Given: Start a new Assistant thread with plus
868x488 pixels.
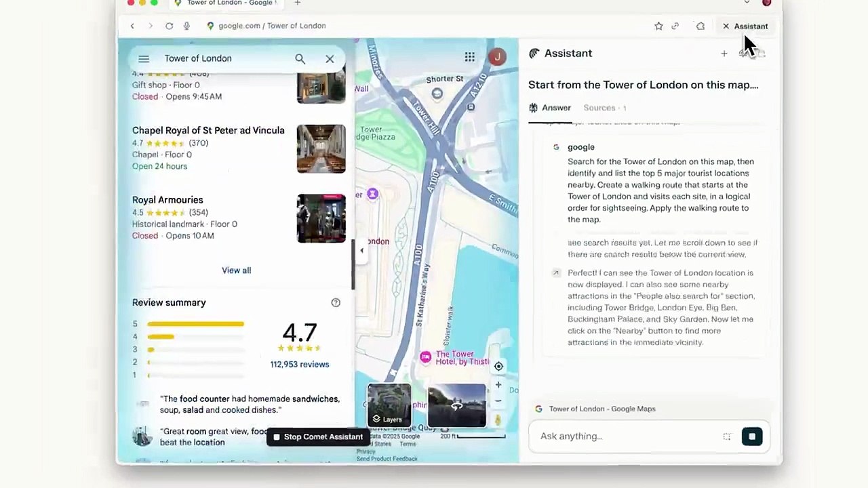Looking at the screenshot, I should [724, 54].
